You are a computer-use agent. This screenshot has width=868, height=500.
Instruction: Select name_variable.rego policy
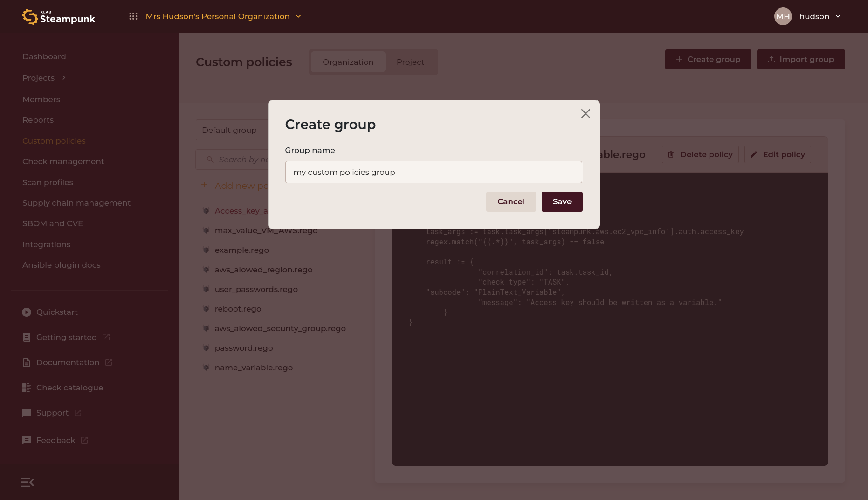[x=254, y=368]
